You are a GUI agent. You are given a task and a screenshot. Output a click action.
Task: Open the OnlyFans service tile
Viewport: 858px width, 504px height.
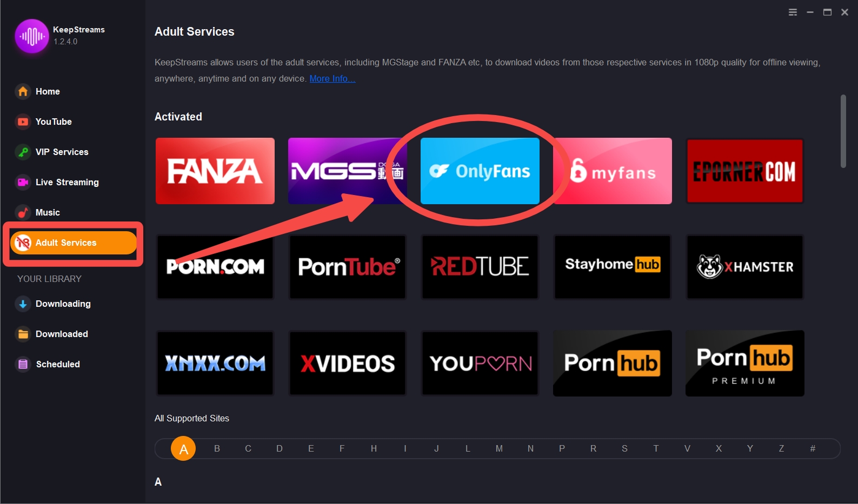[480, 171]
